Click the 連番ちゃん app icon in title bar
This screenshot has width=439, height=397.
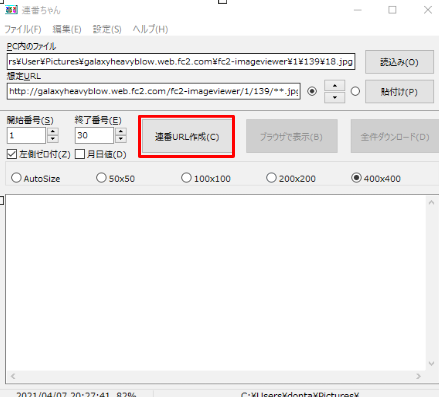pos(11,10)
